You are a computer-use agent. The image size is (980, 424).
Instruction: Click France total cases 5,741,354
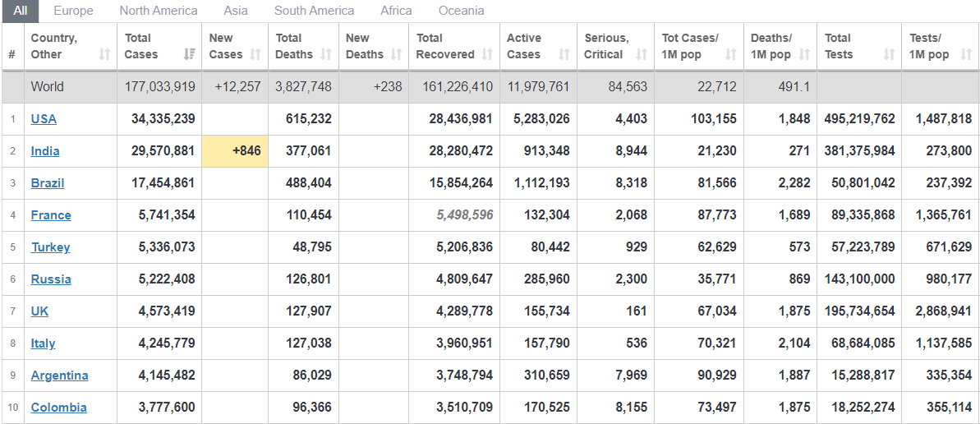coord(166,215)
